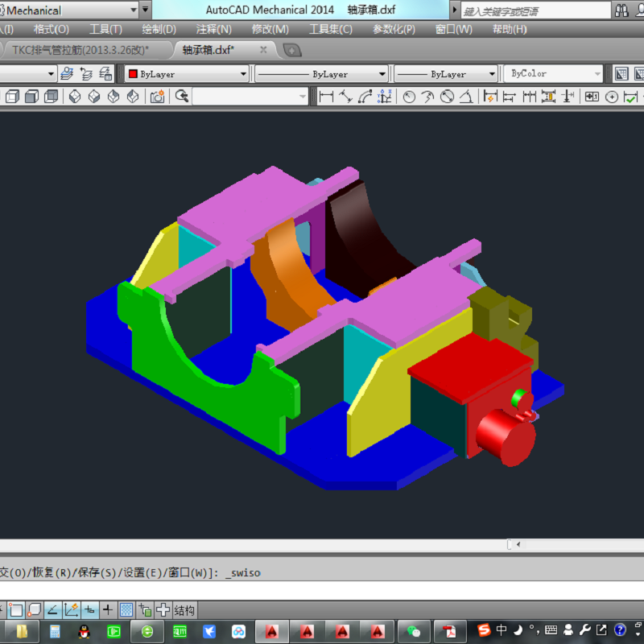Select the ordinate dimension tool
Viewport: 644px width, 644px height.
point(385,97)
